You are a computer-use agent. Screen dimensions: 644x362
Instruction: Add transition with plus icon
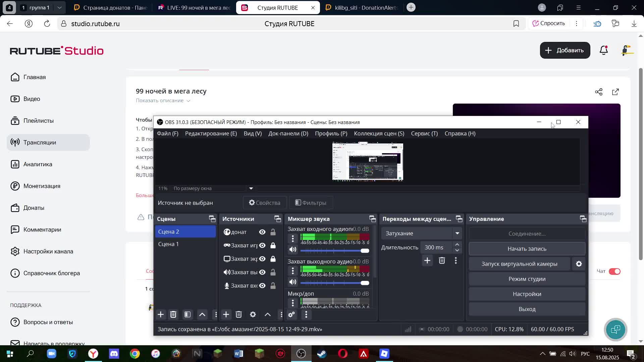click(427, 260)
